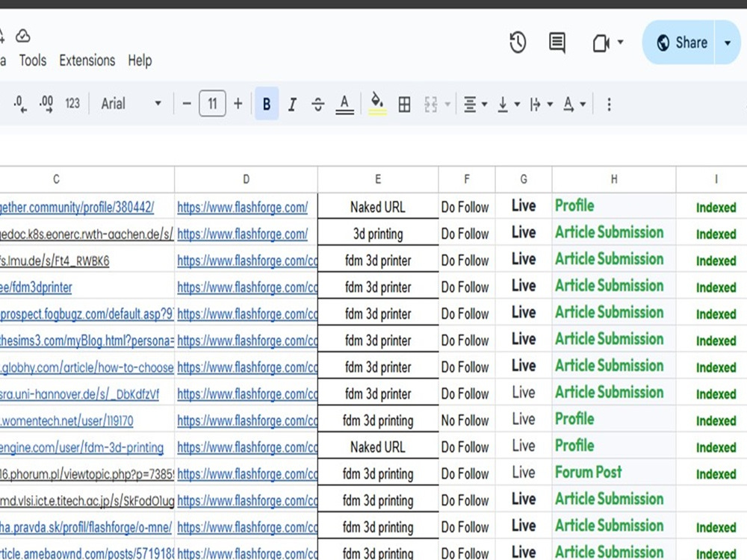The height and width of the screenshot is (560, 747).
Task: Open the globhy.com article link
Action: point(87,367)
